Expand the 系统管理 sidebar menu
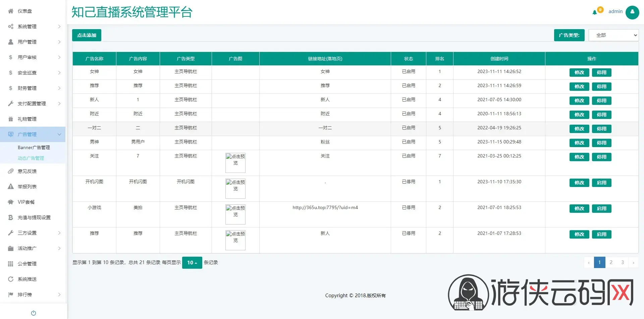Screen dimensions: 644x319 [x=33, y=26]
